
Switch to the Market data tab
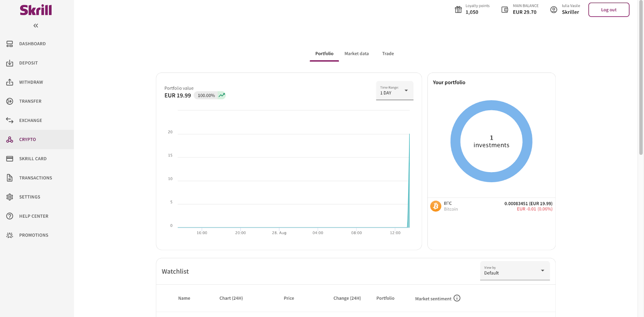(356, 54)
